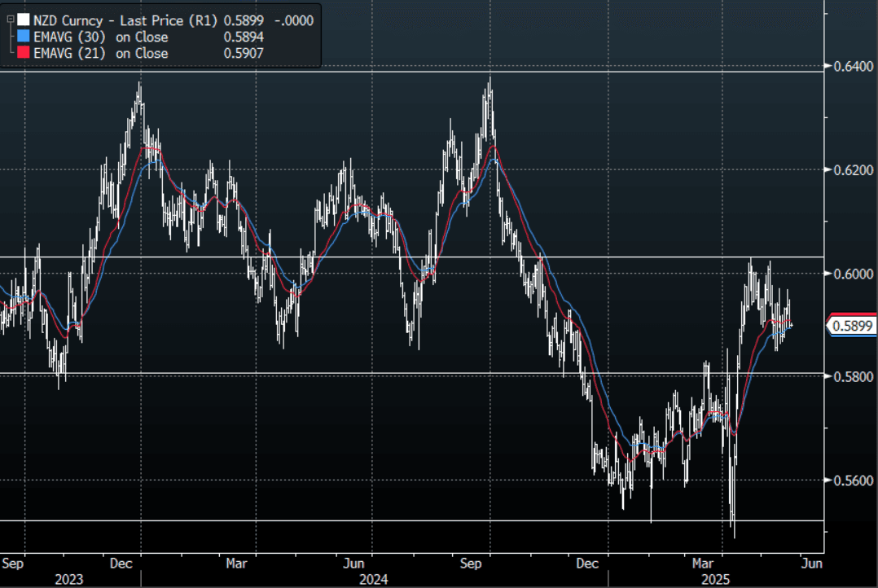Click the 0.6200 y-axis label
Image resolution: width=878 pixels, height=588 pixels.
[854, 170]
